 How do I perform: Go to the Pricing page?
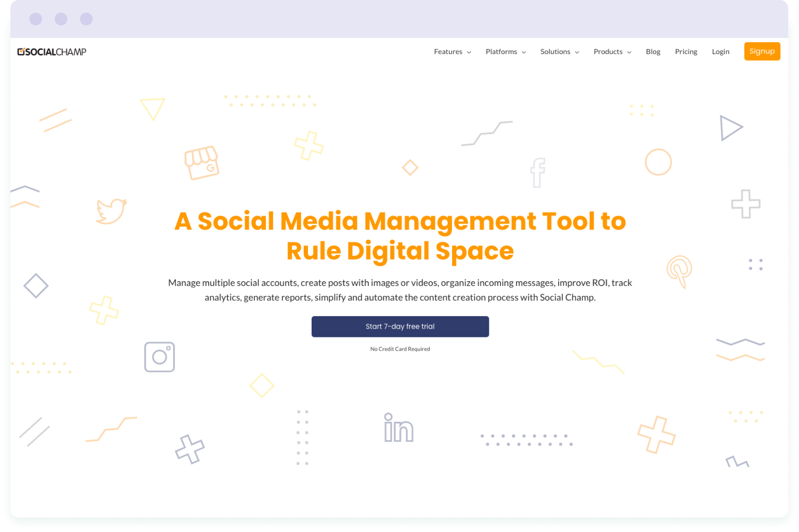(x=686, y=51)
